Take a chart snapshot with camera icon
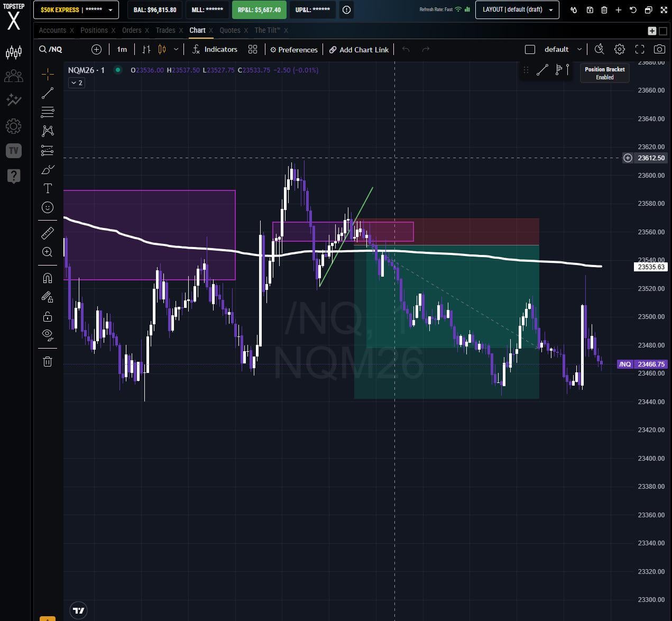This screenshot has height=621, width=672. tap(659, 49)
